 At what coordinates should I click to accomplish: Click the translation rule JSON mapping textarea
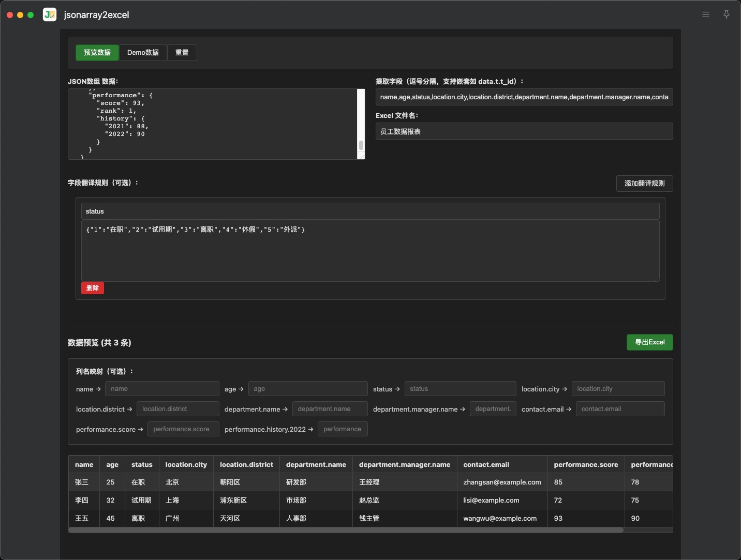[370, 251]
